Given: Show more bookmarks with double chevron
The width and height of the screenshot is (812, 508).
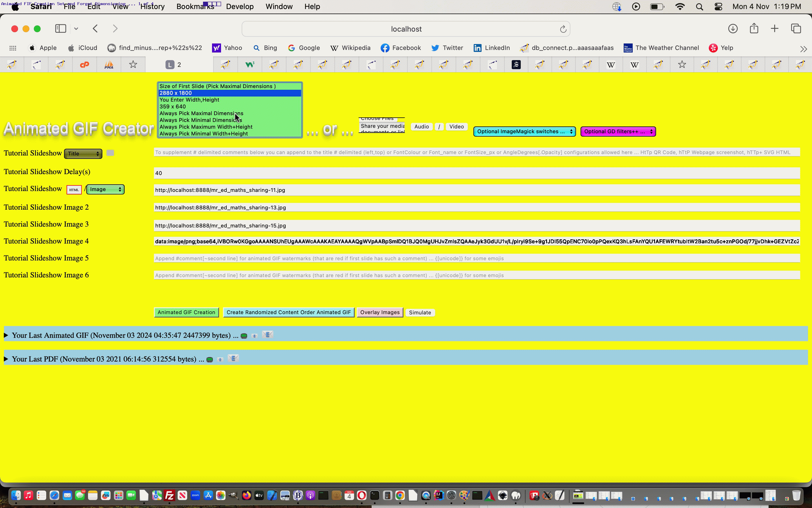Looking at the screenshot, I should (x=803, y=49).
